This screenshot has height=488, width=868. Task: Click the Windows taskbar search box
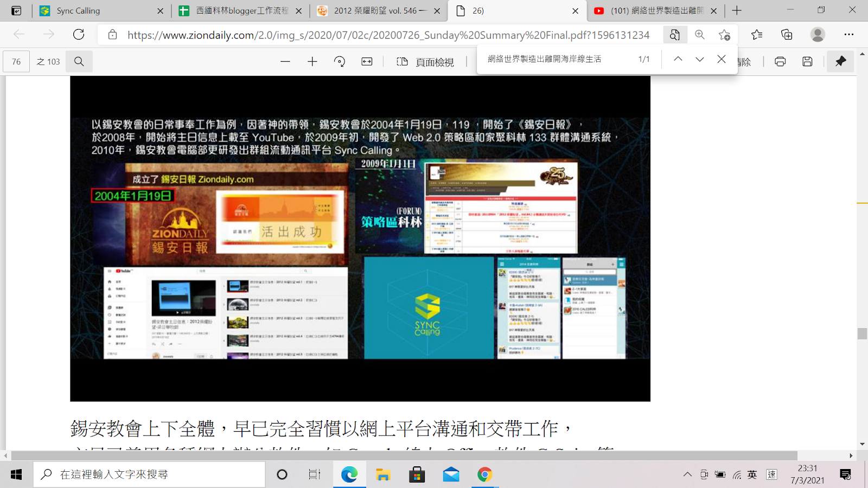pos(149,474)
